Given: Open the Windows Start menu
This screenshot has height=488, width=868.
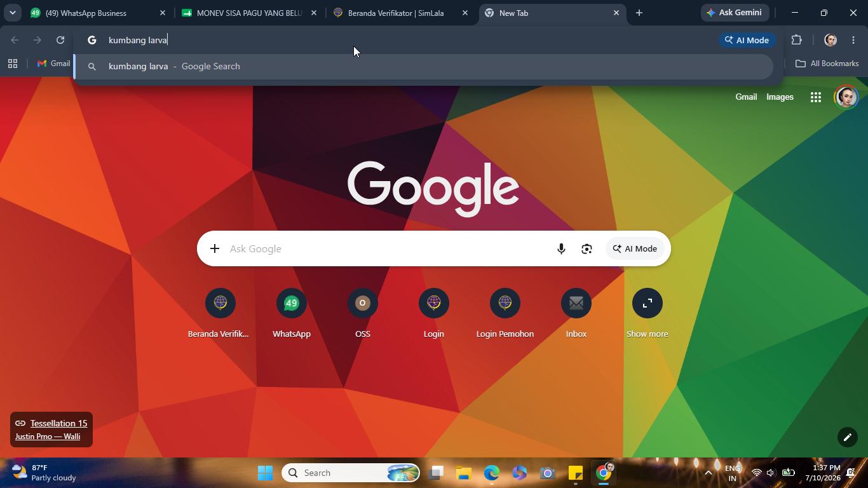Looking at the screenshot, I should point(266,473).
